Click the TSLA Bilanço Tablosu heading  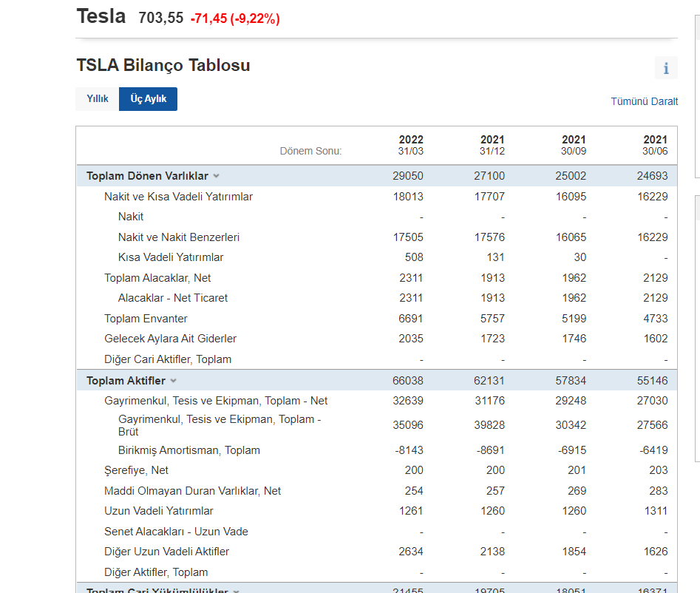[163, 65]
